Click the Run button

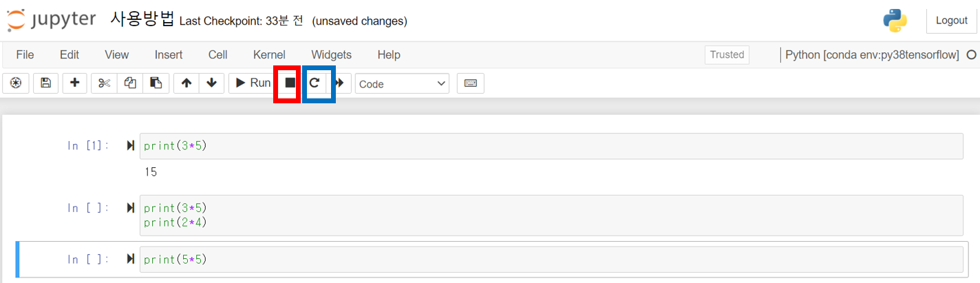pyautogui.click(x=253, y=83)
